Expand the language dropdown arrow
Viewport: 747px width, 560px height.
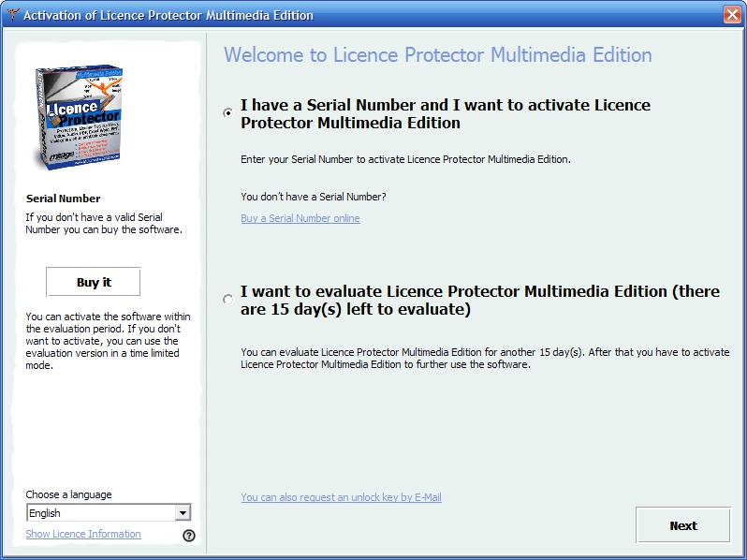183,513
